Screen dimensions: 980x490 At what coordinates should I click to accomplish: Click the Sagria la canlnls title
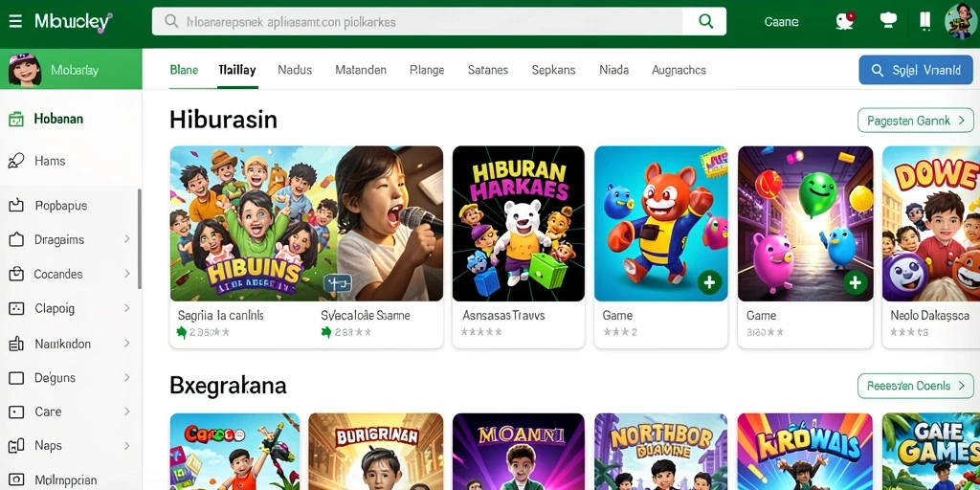221,316
